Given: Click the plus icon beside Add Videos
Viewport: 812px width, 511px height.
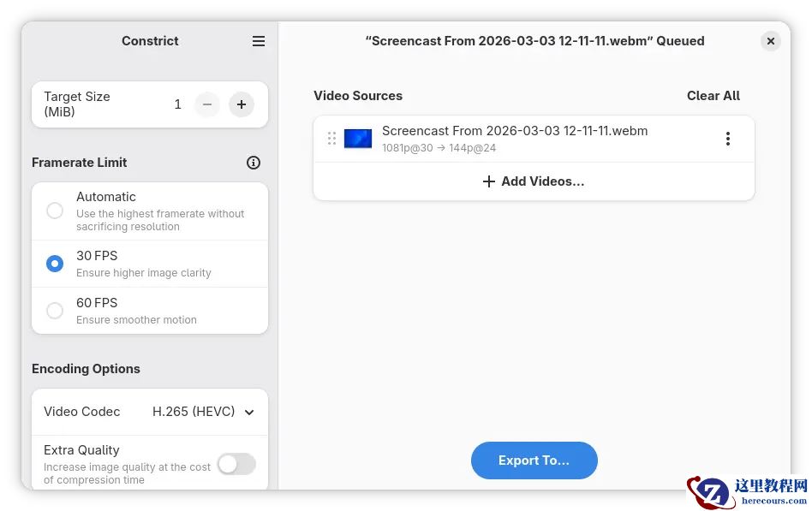Looking at the screenshot, I should click(x=489, y=181).
